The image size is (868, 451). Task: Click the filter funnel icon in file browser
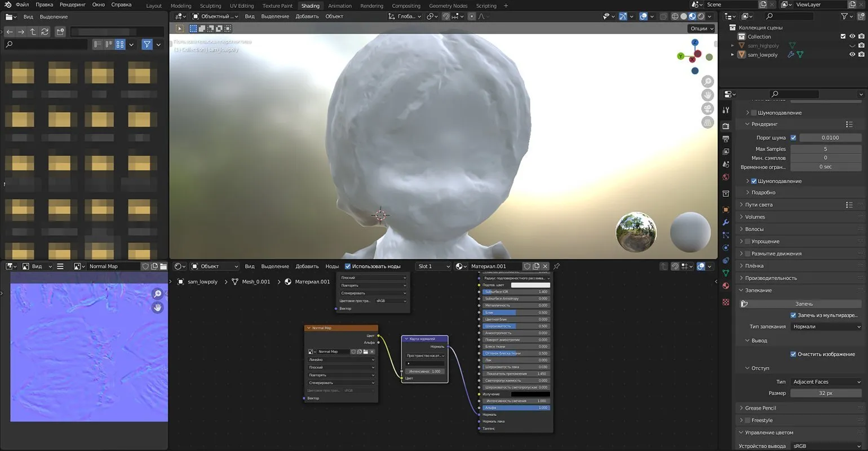pyautogui.click(x=147, y=44)
